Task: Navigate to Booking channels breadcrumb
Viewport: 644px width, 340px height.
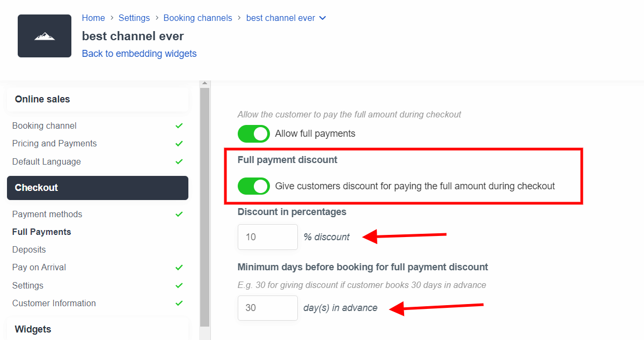Action: click(x=198, y=18)
